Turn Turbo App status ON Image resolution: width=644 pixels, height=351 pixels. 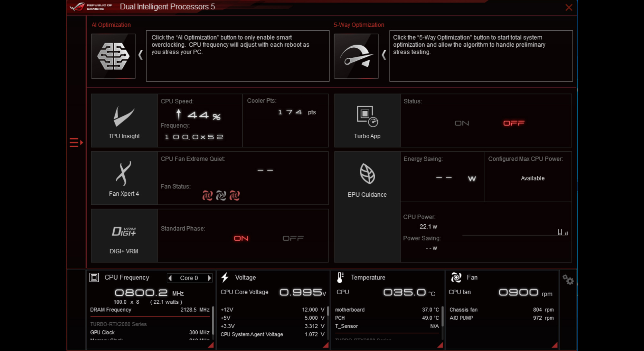coord(462,123)
